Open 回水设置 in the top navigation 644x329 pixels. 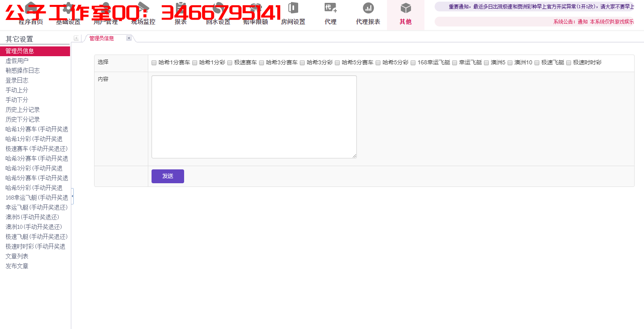(218, 22)
